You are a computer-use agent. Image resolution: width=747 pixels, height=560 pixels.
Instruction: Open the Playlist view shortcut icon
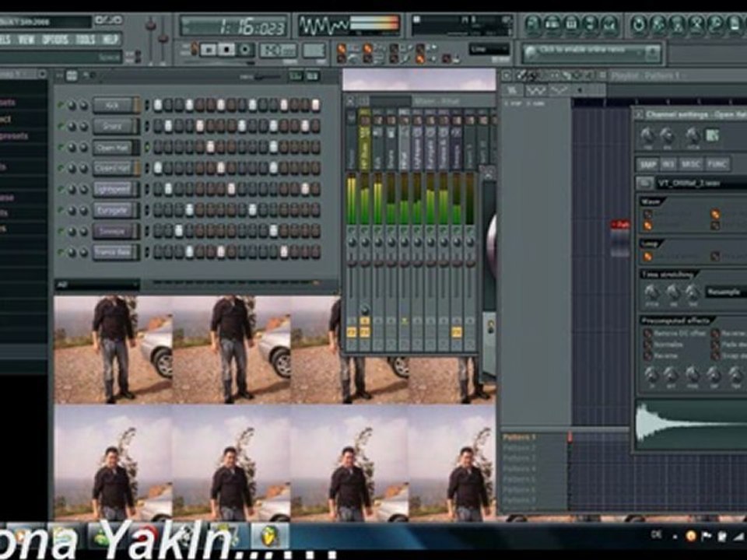pos(533,23)
